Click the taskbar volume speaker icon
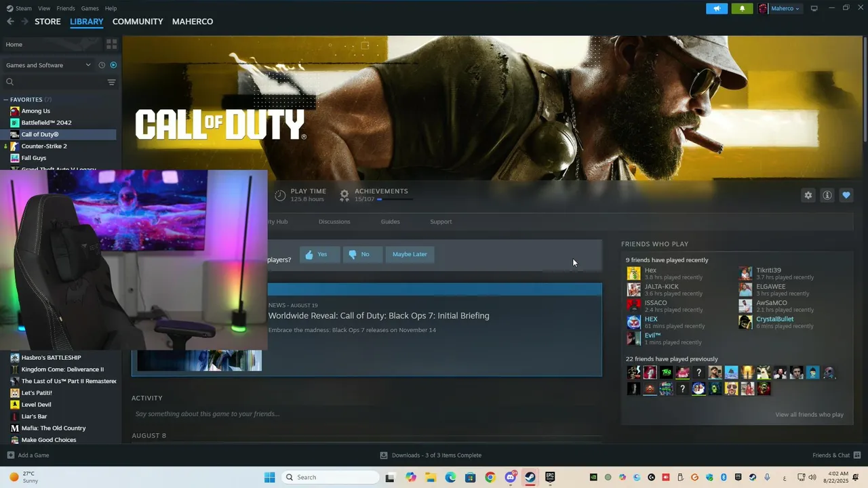The image size is (868, 488). pyautogui.click(x=812, y=477)
